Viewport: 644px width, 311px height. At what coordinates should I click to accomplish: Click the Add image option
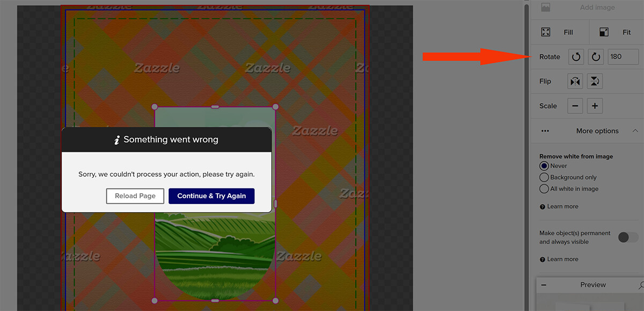[x=587, y=8]
